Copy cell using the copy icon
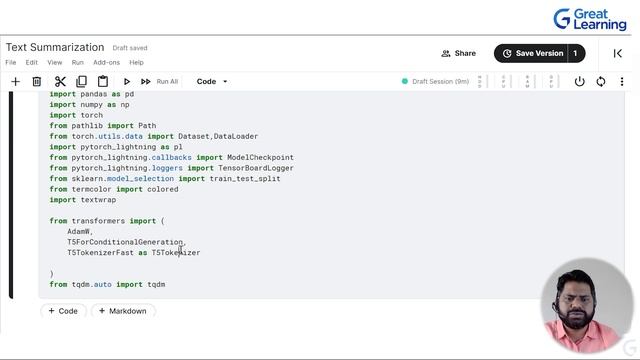The image size is (640, 360). pos(81,82)
